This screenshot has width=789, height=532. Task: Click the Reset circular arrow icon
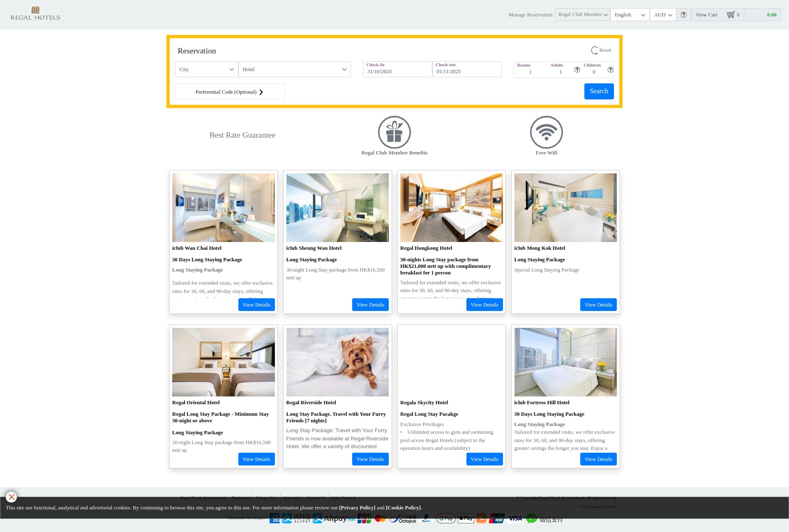click(x=594, y=51)
